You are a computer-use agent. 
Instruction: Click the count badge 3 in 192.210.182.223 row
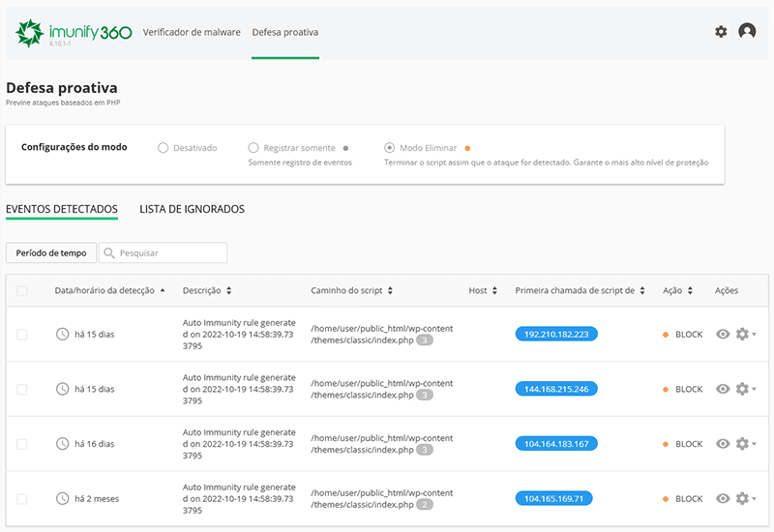point(425,340)
